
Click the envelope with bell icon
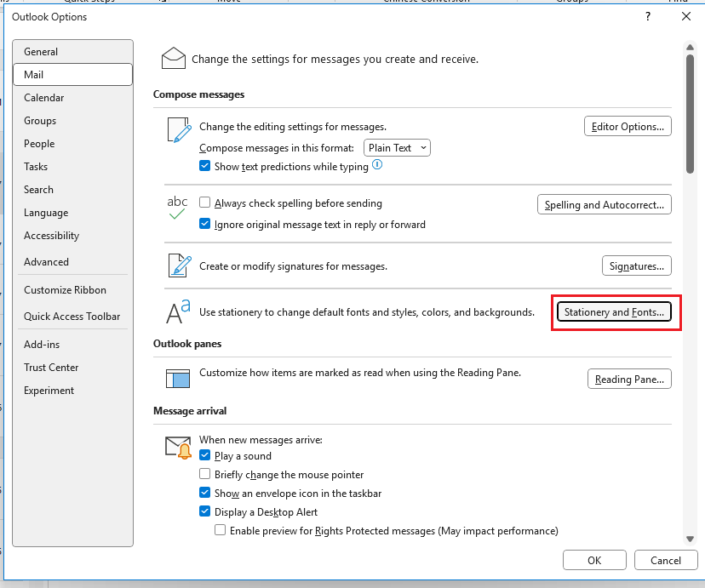(x=178, y=448)
